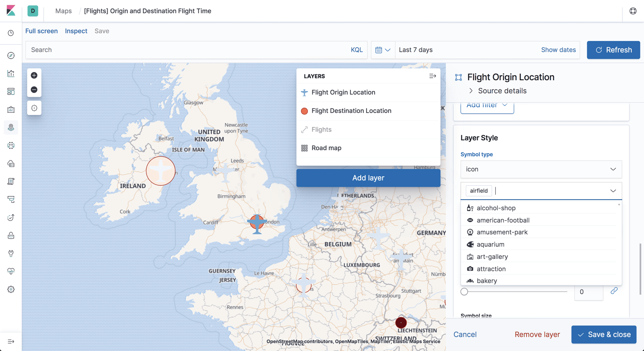This screenshot has width=644, height=351.
Task: Open the Add filter dropdown
Action: click(x=487, y=106)
